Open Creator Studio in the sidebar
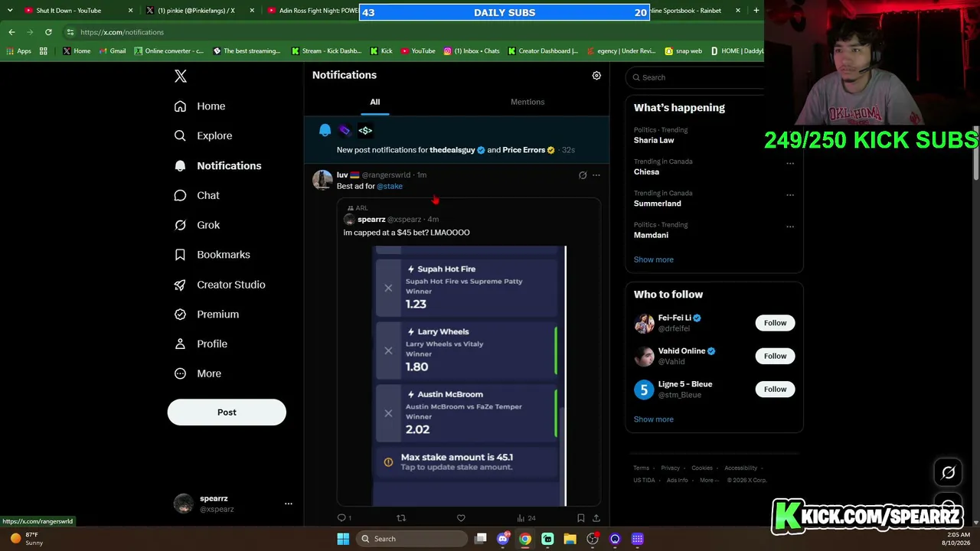980x551 pixels. point(220,285)
